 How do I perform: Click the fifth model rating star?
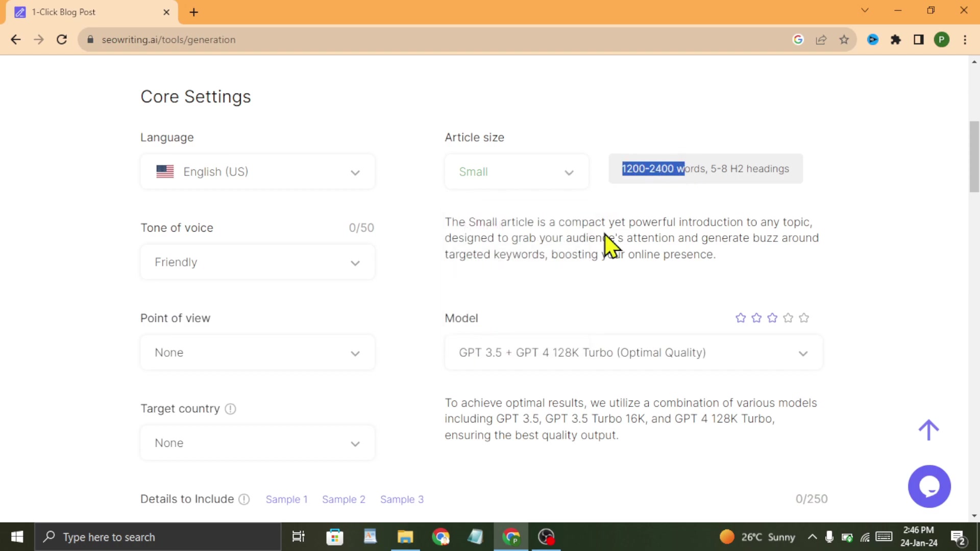(804, 318)
